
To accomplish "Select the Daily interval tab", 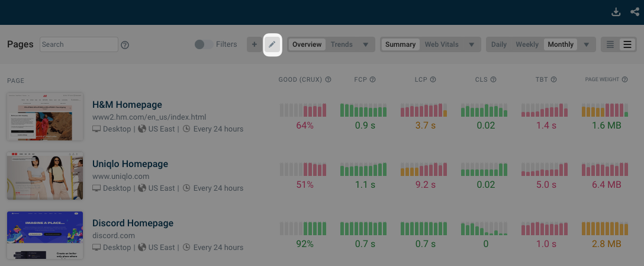I will coord(499,44).
